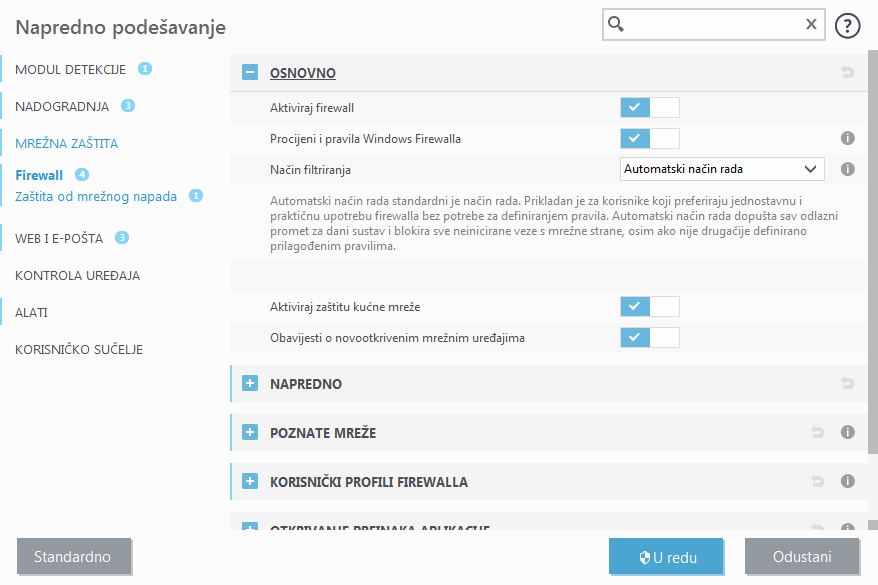Expand the NAPREDNO section
The image size is (878, 585).
click(249, 383)
